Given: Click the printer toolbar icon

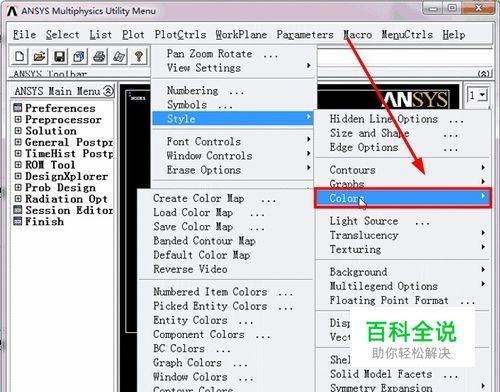Looking at the screenshot, I should coord(99,56).
